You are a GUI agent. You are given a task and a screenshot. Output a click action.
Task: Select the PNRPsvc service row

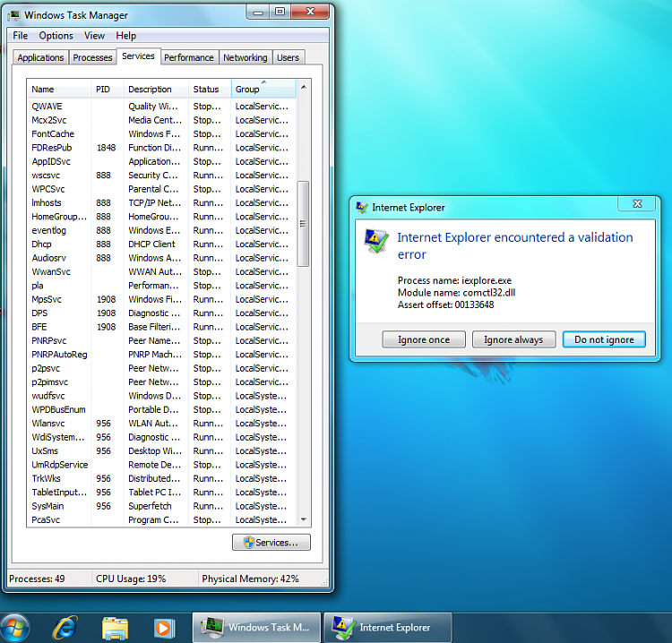161,340
